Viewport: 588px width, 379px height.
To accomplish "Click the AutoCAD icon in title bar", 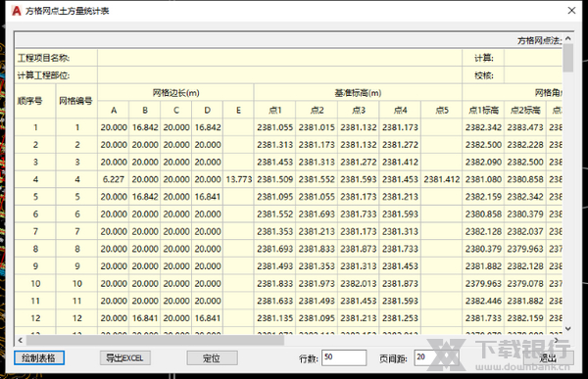I will pos(17,11).
